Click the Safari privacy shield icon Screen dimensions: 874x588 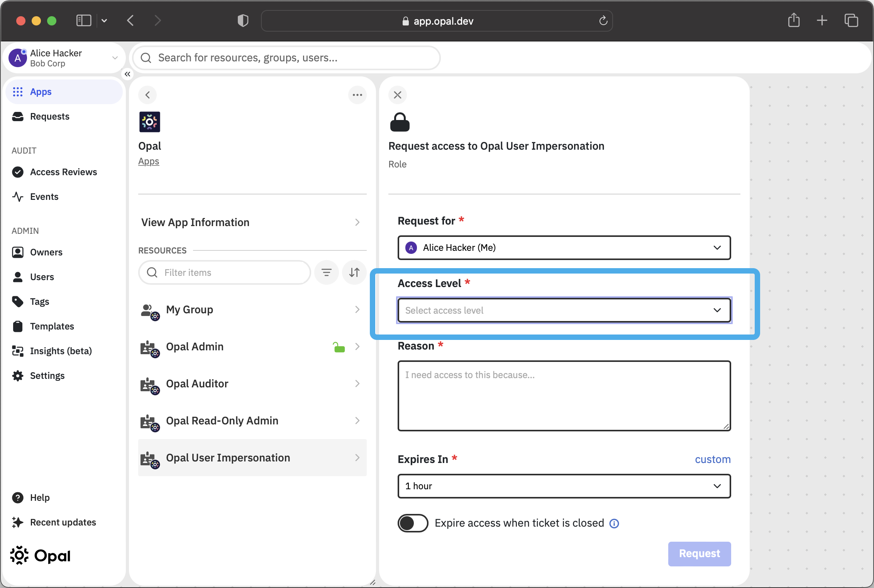243,21
